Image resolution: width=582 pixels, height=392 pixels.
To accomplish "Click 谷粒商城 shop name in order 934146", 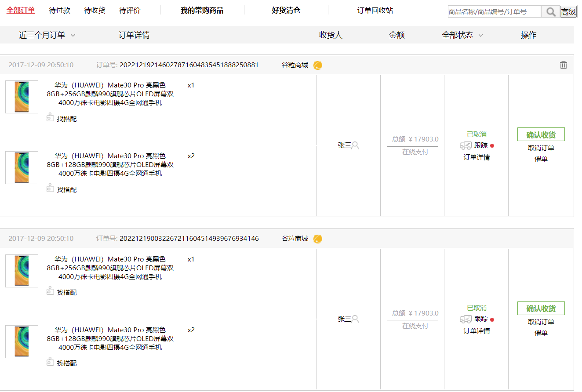I will coord(295,239).
